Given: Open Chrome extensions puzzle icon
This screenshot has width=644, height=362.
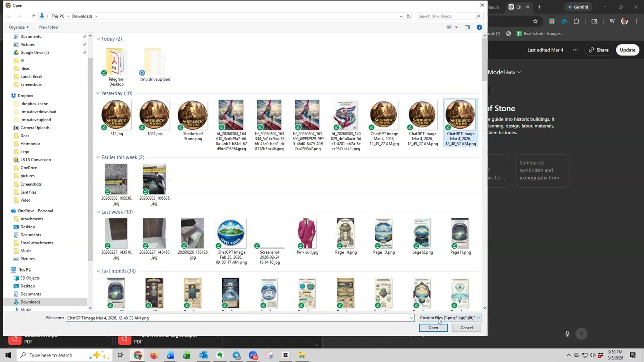Looking at the screenshot, I should point(577,21).
